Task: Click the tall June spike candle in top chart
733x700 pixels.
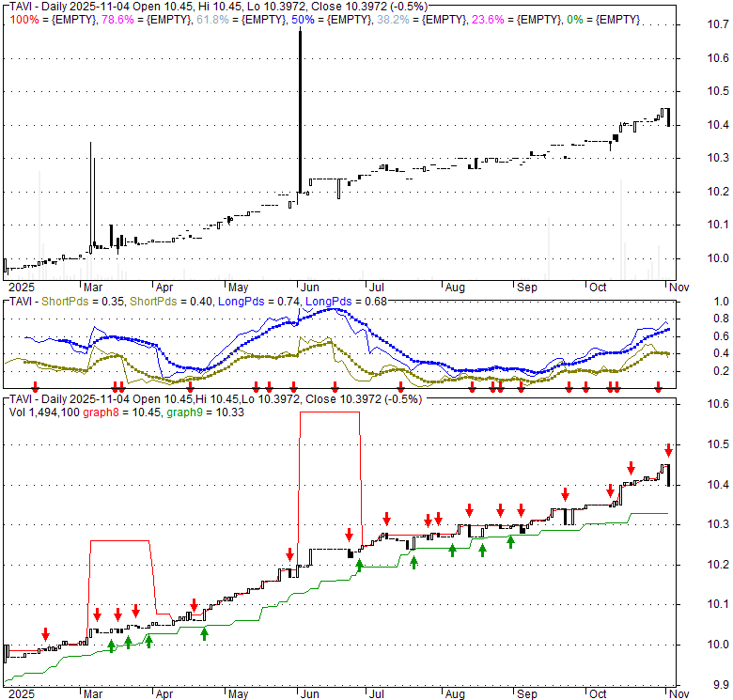Action: (300, 110)
